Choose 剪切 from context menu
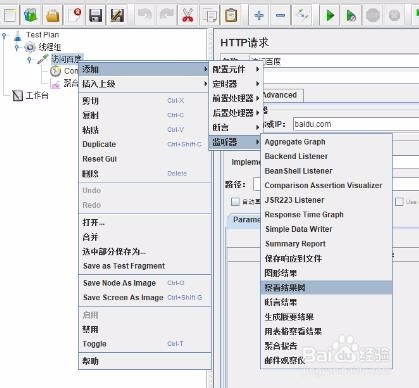419x388 pixels. tap(145, 101)
